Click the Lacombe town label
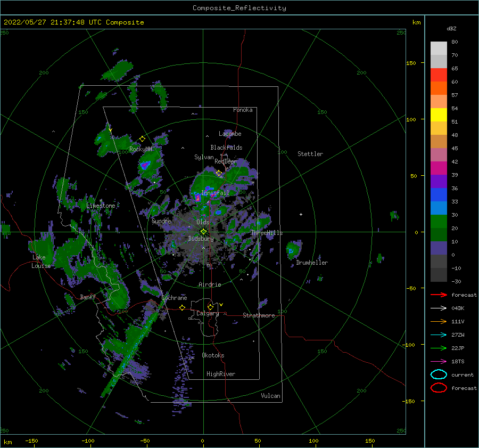 tap(230, 134)
